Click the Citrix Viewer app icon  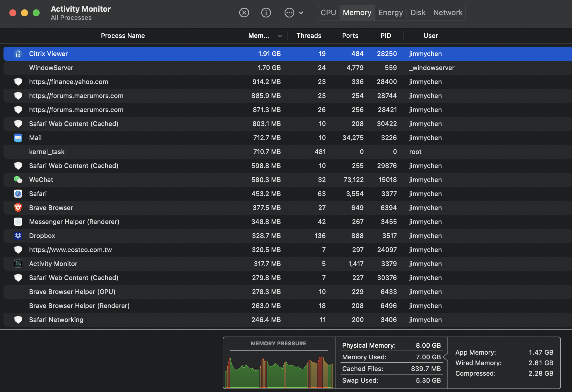coord(18,54)
